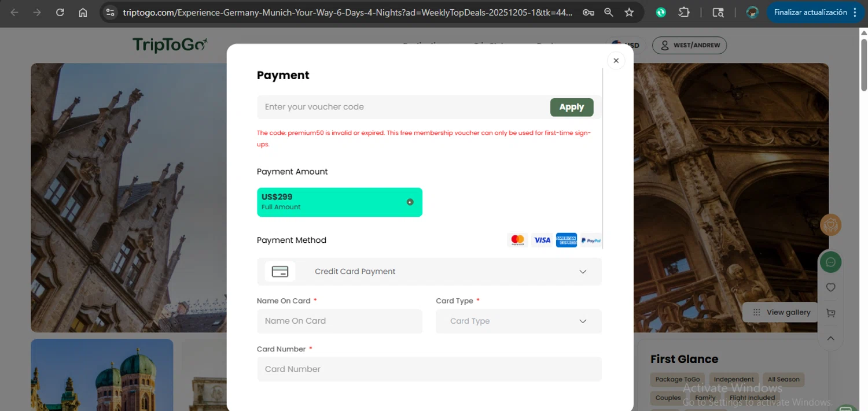
Task: Focus the voucher code input field
Action: pos(403,107)
